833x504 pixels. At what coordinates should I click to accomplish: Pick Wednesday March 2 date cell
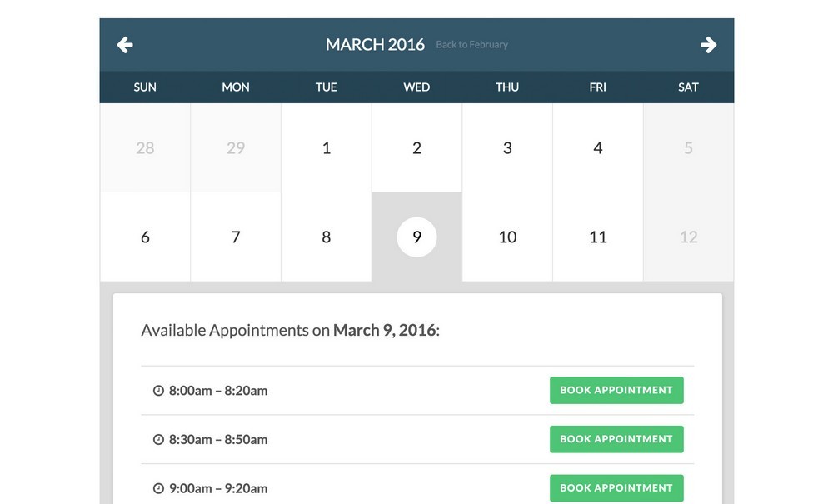[416, 148]
